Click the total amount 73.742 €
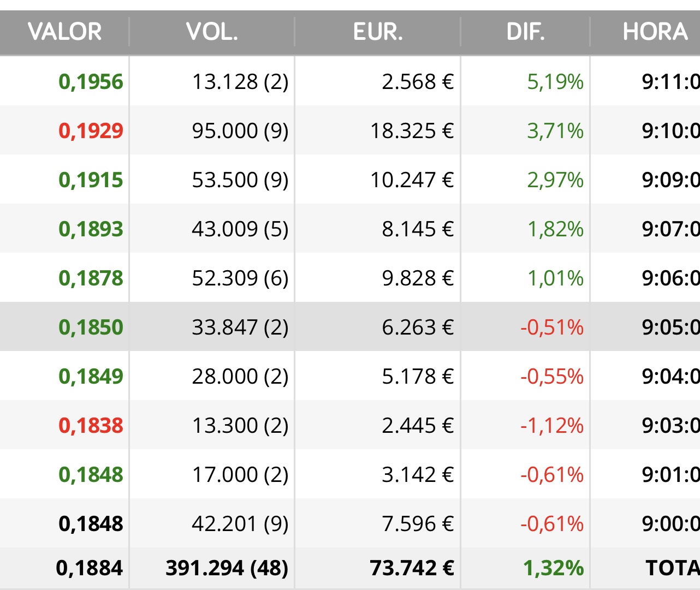Viewport: 700px width, 590px height. (x=412, y=568)
